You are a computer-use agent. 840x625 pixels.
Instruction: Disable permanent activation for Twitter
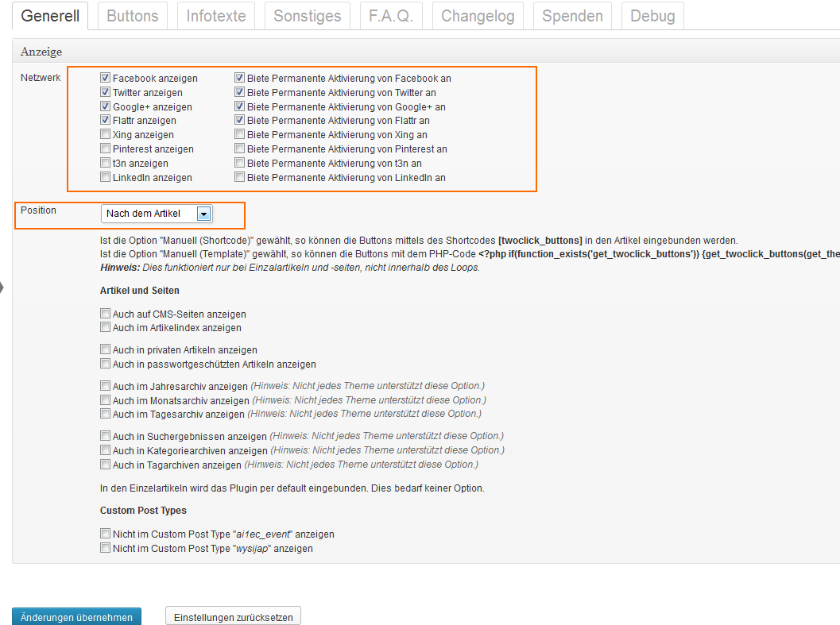240,93
